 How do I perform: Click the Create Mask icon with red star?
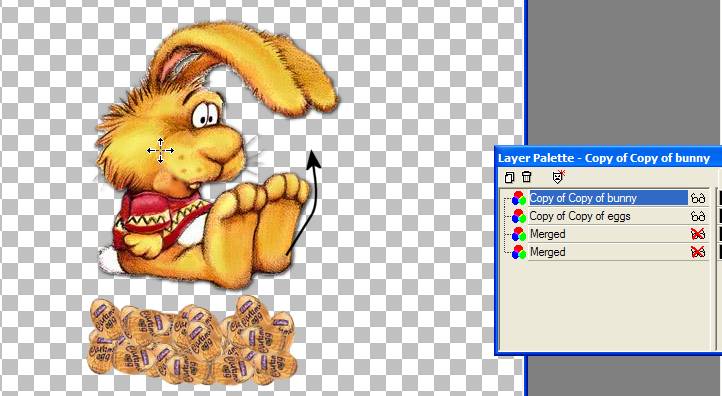[559, 176]
